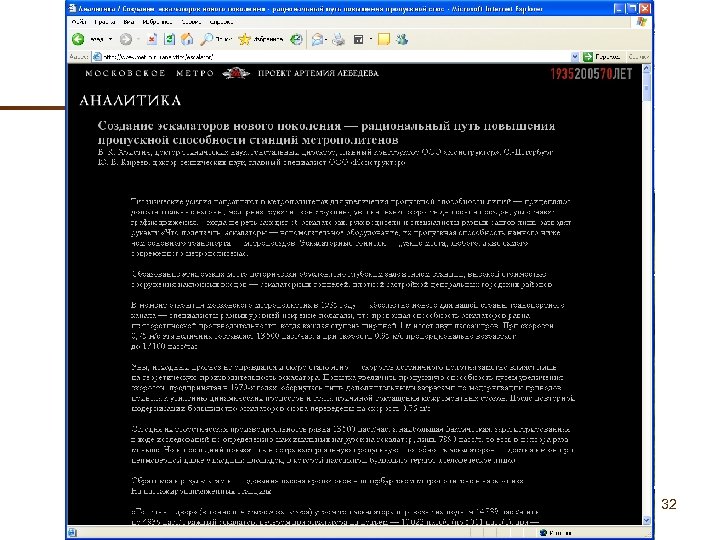Open Favorites (Избранное) star toolbar button
The height and width of the screenshot is (540, 720).
coord(260,39)
